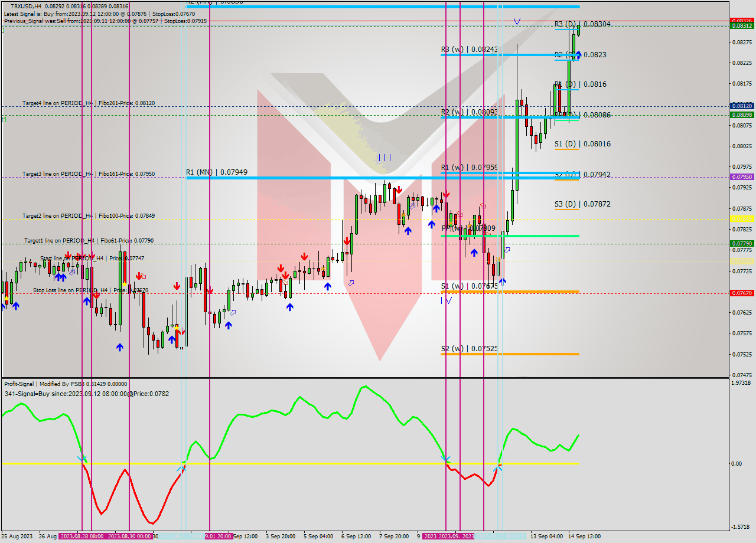Click the Target1 line Fibo61 label
This screenshot has width=756, height=543.
[89, 240]
